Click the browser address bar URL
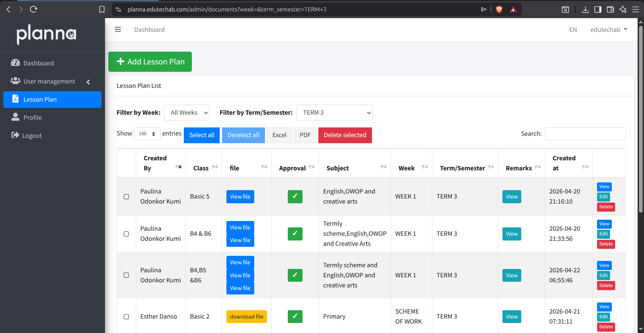Screen dimensions: 644x333 (227, 9)
